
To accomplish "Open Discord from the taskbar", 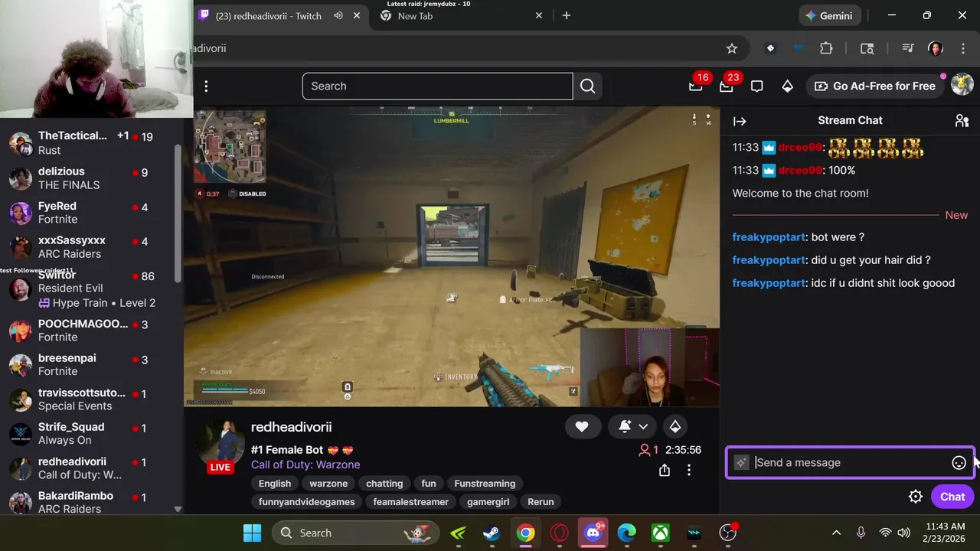I will (593, 533).
